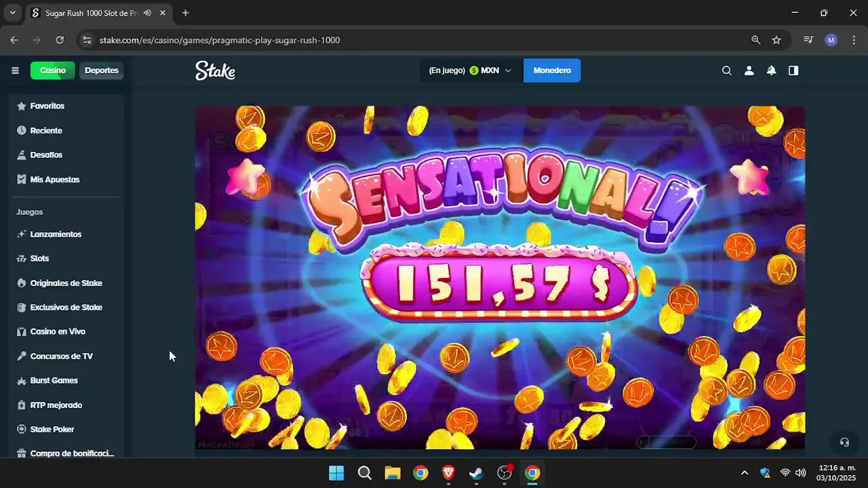This screenshot has height=488, width=868.
Task: Click the Favoritos star icon
Action: (x=22, y=106)
